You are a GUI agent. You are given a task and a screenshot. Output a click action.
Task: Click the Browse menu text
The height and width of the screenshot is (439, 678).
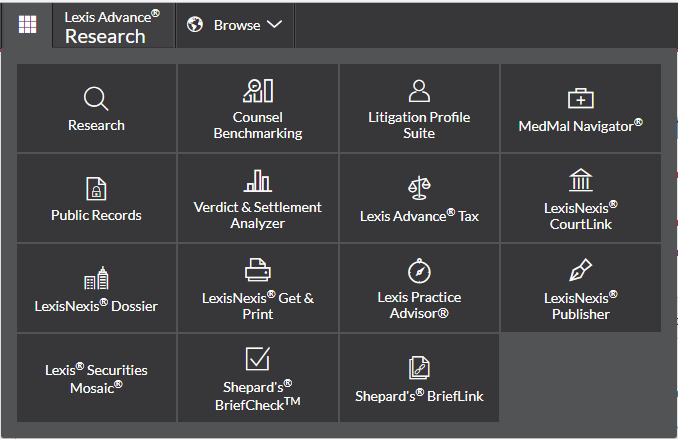pos(237,25)
